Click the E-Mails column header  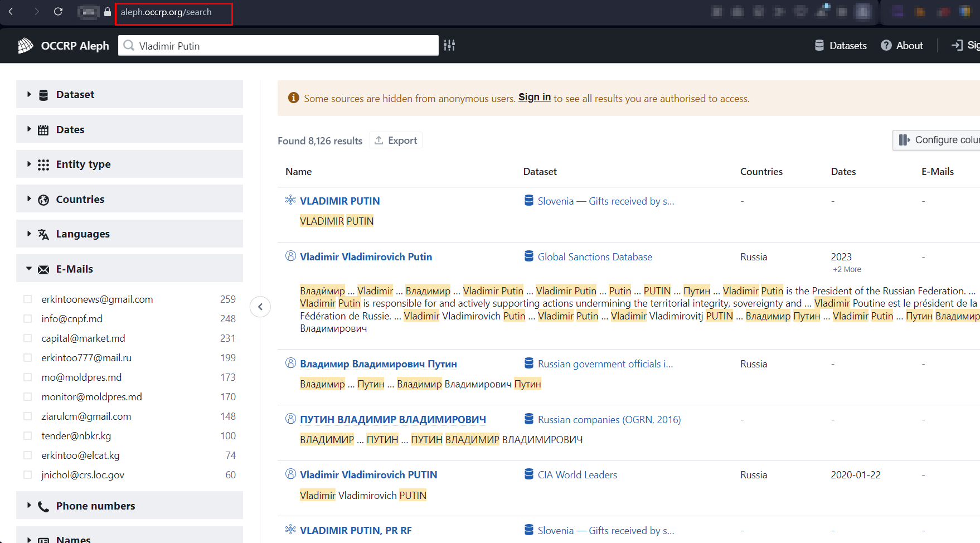(x=937, y=172)
